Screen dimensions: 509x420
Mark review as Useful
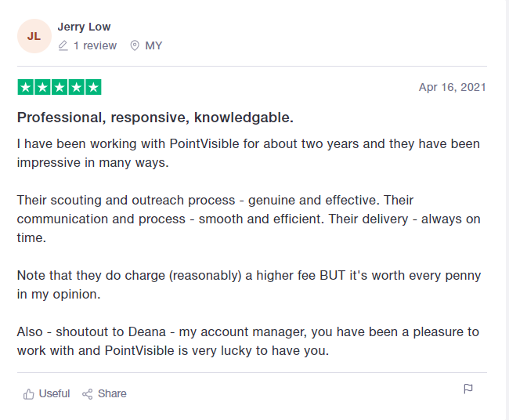pos(46,393)
